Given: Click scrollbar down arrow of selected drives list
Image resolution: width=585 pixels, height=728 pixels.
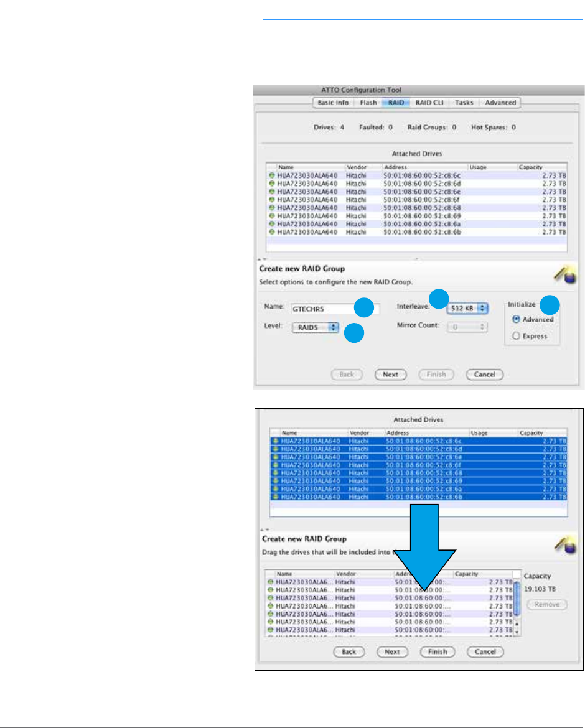Looking at the screenshot, I should (x=517, y=632).
